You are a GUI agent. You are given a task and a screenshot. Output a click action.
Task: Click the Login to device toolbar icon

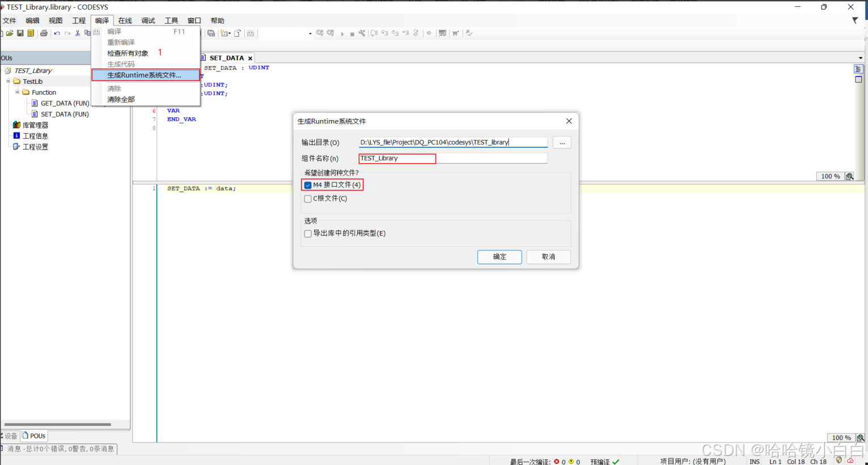tap(319, 32)
